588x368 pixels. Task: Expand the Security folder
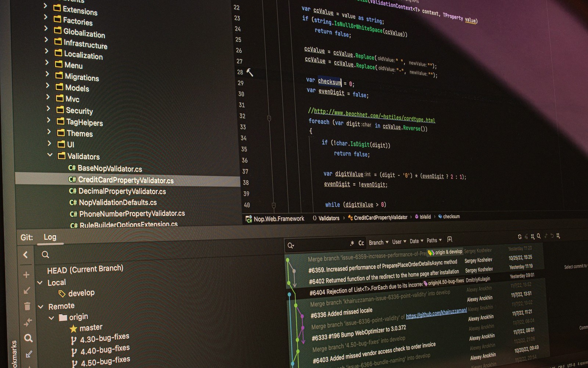coord(48,109)
